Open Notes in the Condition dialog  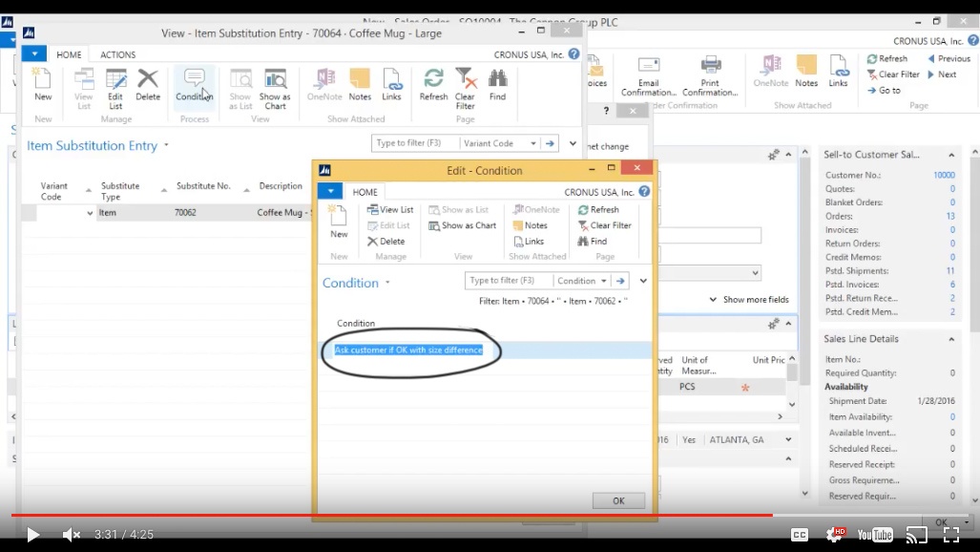(x=530, y=225)
